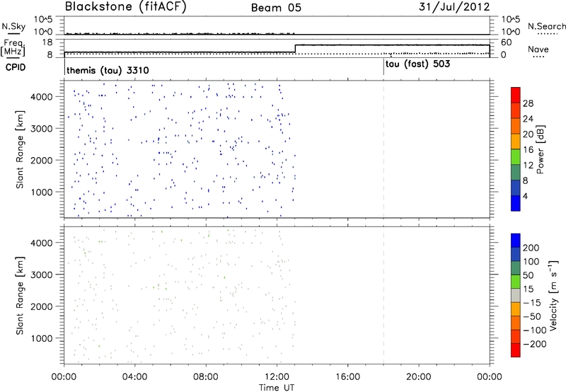Click the red bottom segment of Velocity colorbar
The image size is (566, 392).
(516, 350)
